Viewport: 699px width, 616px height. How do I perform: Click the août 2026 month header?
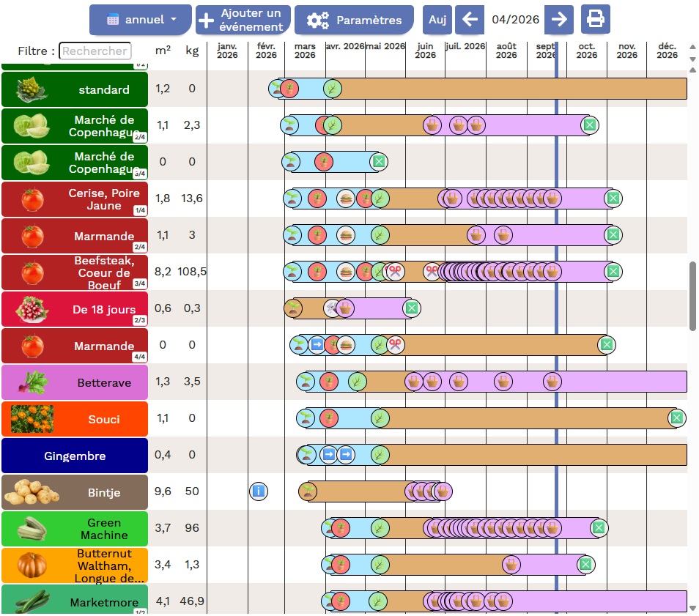(x=506, y=51)
